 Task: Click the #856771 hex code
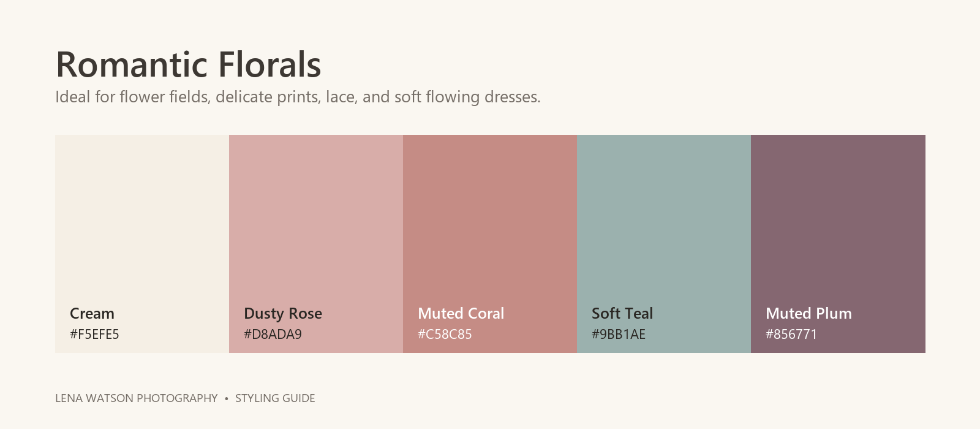coord(791,334)
